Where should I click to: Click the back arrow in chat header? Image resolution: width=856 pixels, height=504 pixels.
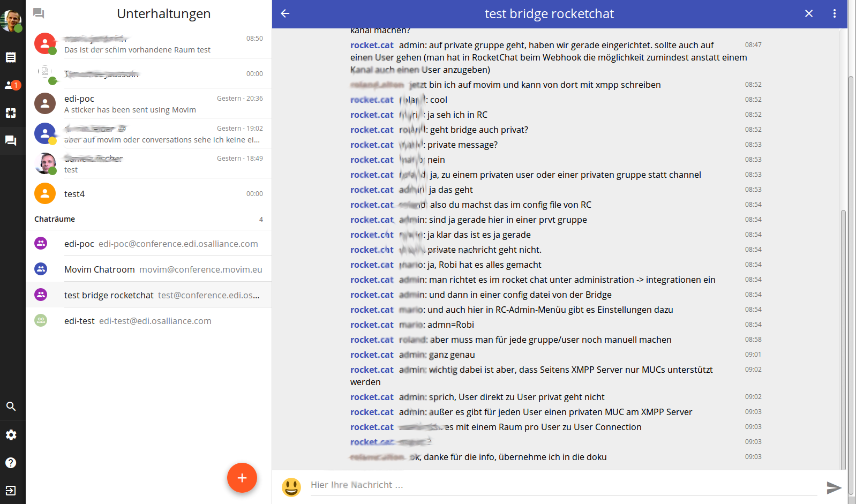(286, 13)
